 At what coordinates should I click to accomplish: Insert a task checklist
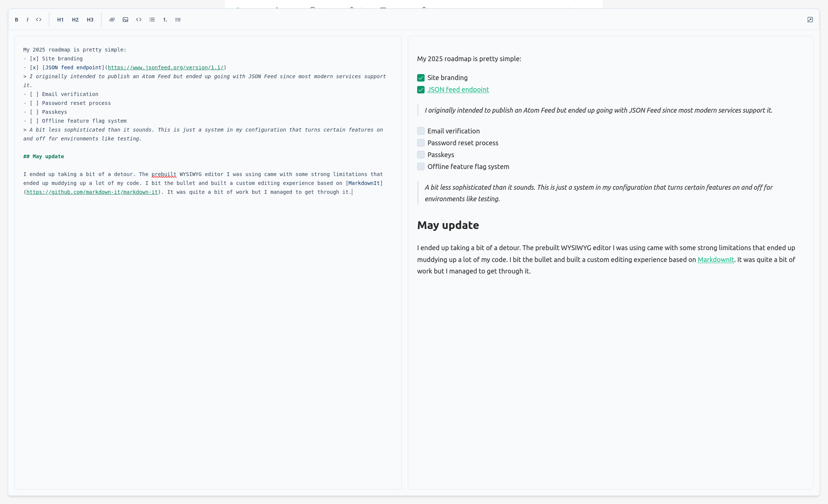(x=178, y=20)
